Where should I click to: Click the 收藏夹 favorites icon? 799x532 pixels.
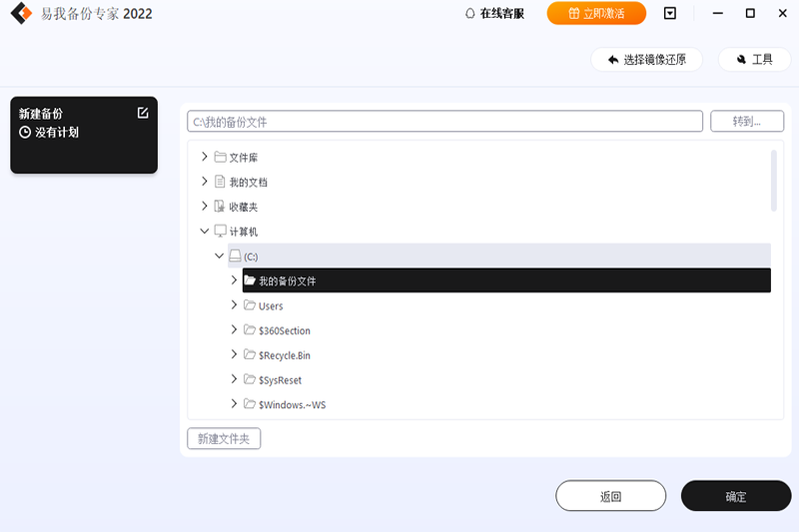(x=220, y=207)
